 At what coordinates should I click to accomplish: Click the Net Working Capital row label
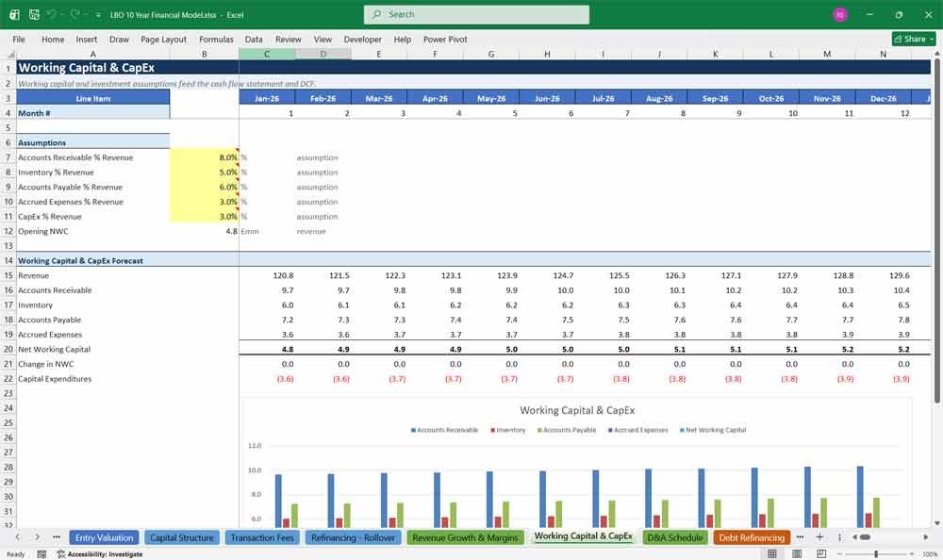point(54,350)
